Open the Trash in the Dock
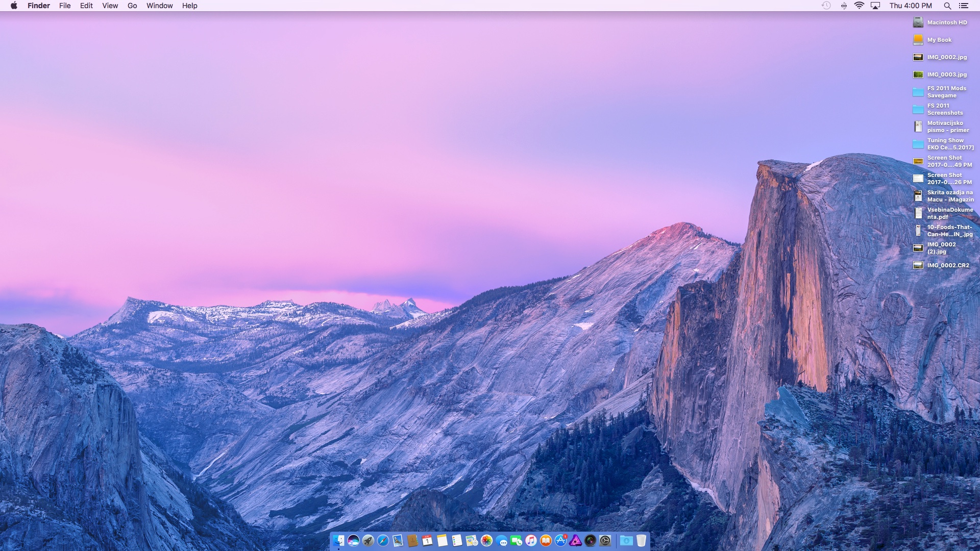 tap(641, 541)
